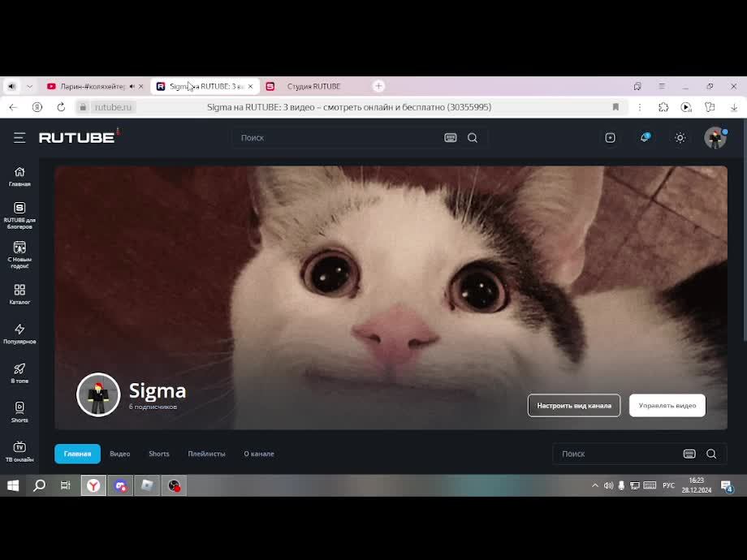Click the Yandex home button
Viewport: 747px width, 560px height.
[x=37, y=107]
